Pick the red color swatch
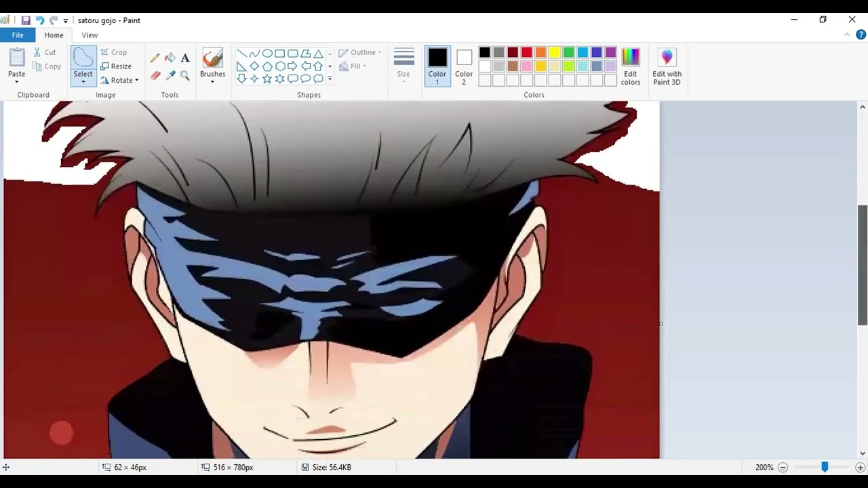 527,52
